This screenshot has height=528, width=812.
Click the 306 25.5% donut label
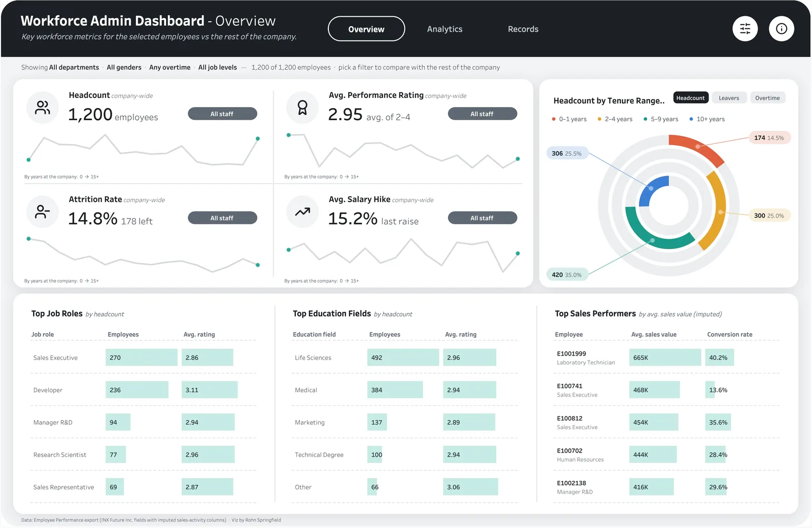pyautogui.click(x=567, y=154)
